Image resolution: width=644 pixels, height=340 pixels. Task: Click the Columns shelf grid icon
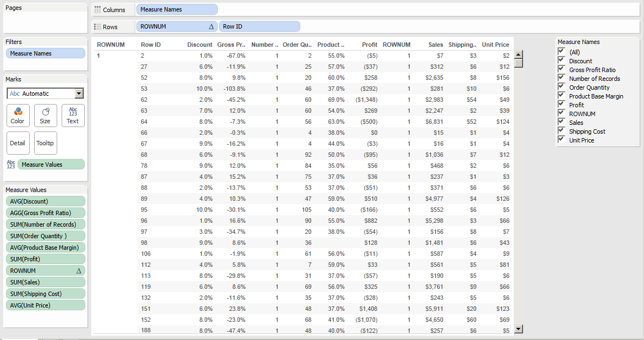point(97,9)
